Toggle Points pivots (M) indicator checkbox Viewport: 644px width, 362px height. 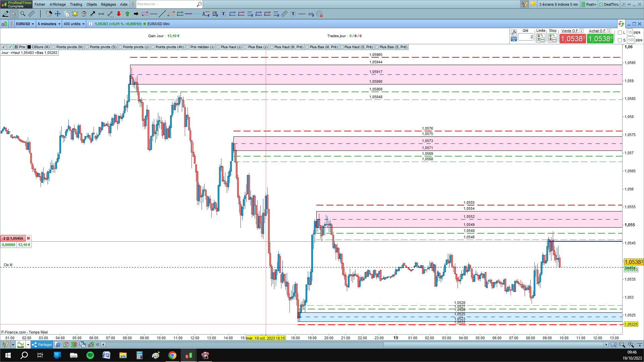coord(54,47)
